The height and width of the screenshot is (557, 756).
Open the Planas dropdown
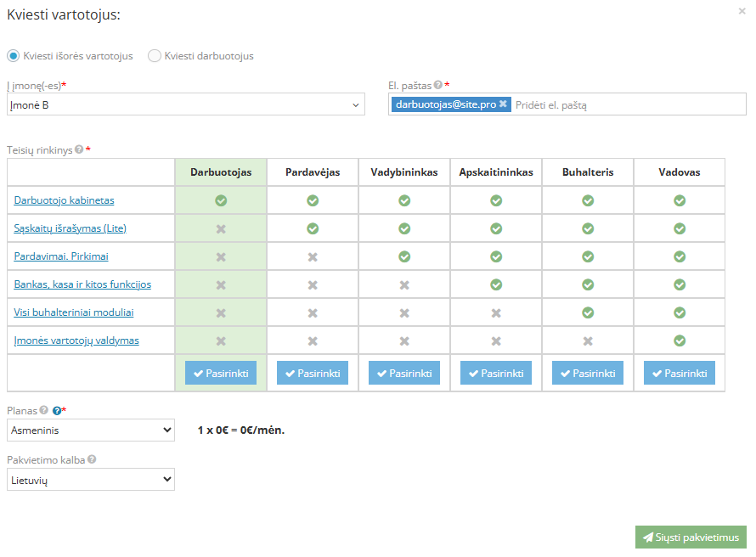pyautogui.click(x=91, y=430)
